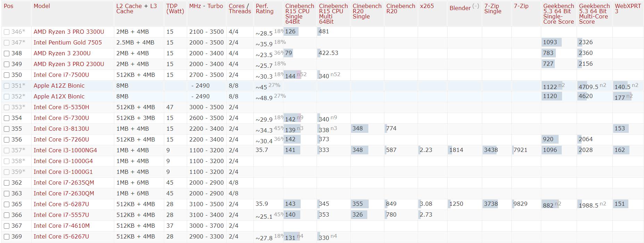Sort by x265 column header
644x243 pixels.
pos(427,6)
